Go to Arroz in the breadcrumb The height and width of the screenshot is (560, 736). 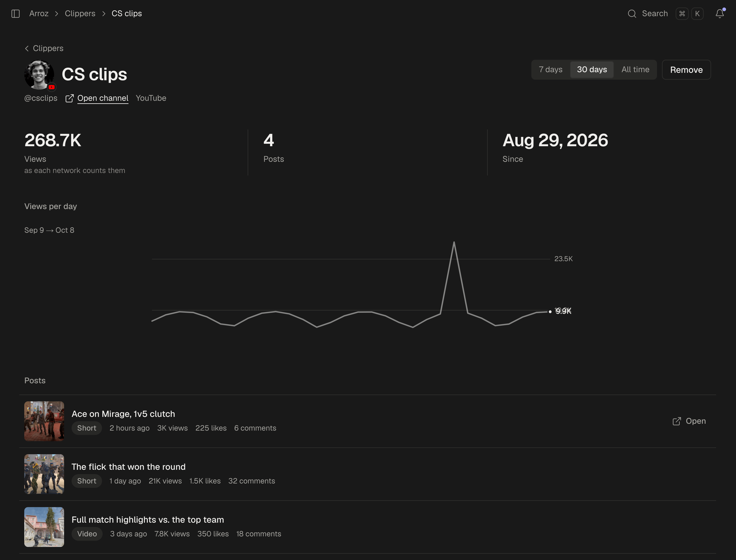(39, 14)
